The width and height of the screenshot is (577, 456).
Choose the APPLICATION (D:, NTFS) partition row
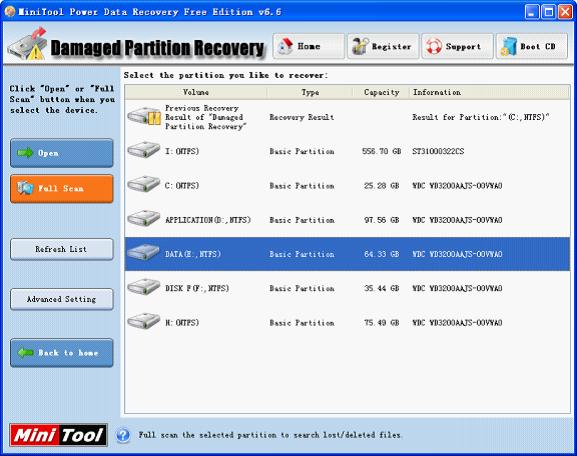pyautogui.click(x=347, y=220)
